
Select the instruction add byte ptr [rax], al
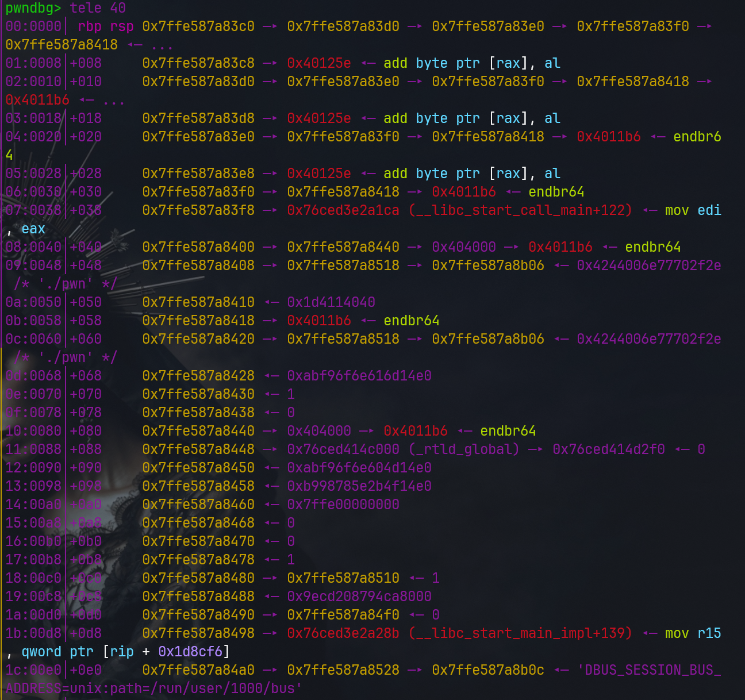click(x=470, y=63)
